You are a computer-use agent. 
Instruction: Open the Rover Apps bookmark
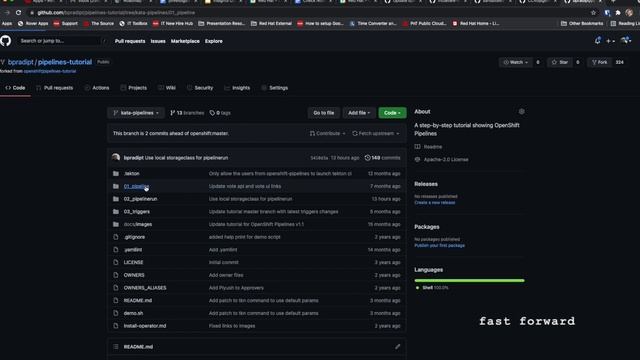coord(33,24)
